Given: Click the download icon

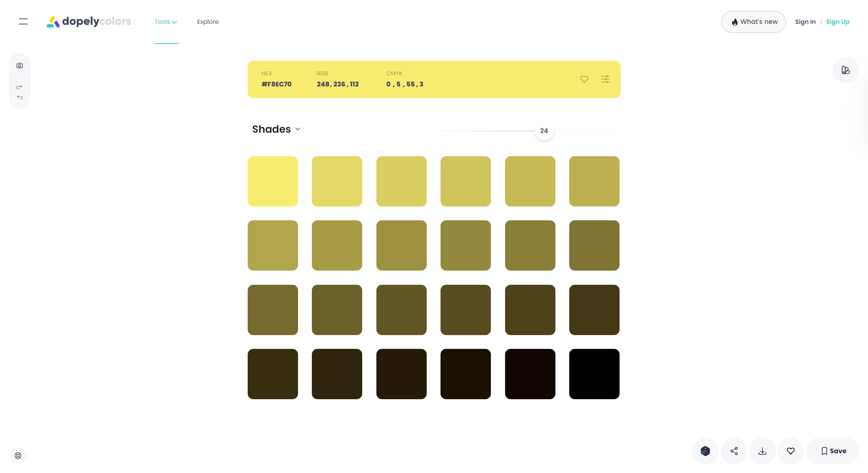Looking at the screenshot, I should (762, 451).
